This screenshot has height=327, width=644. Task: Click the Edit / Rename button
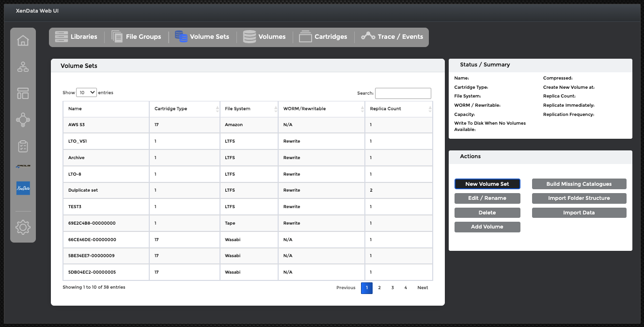487,198
